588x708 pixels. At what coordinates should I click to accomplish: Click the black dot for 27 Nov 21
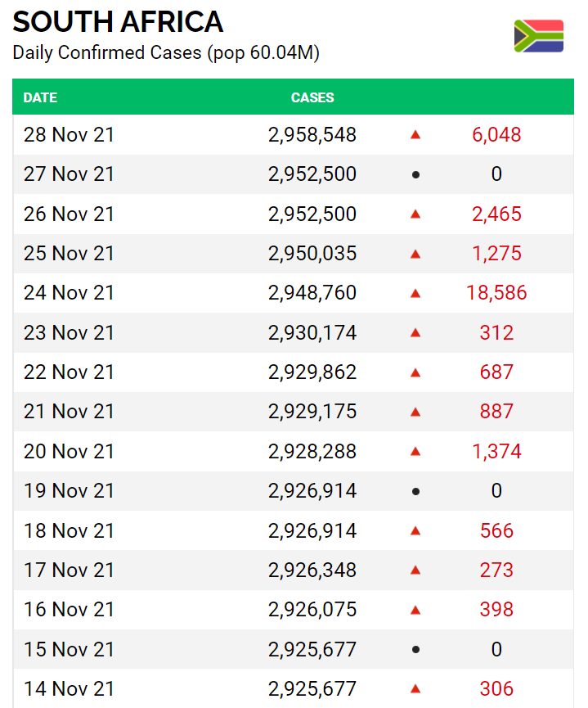pyautogui.click(x=415, y=175)
